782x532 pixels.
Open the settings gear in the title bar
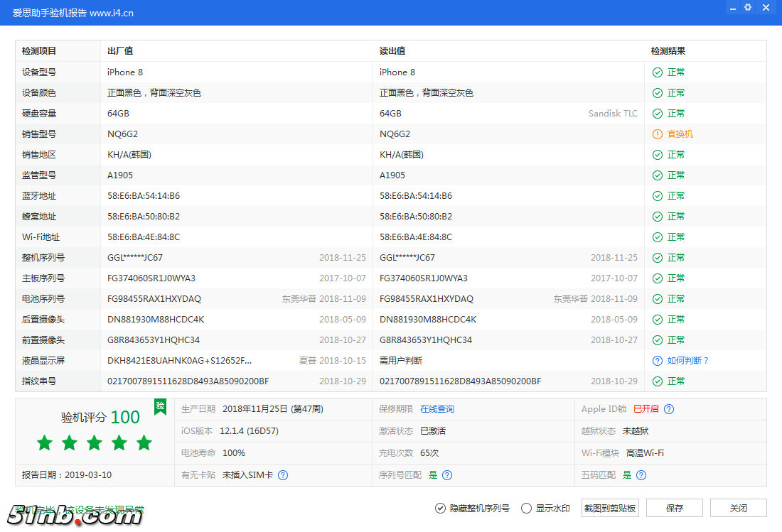coord(747,7)
